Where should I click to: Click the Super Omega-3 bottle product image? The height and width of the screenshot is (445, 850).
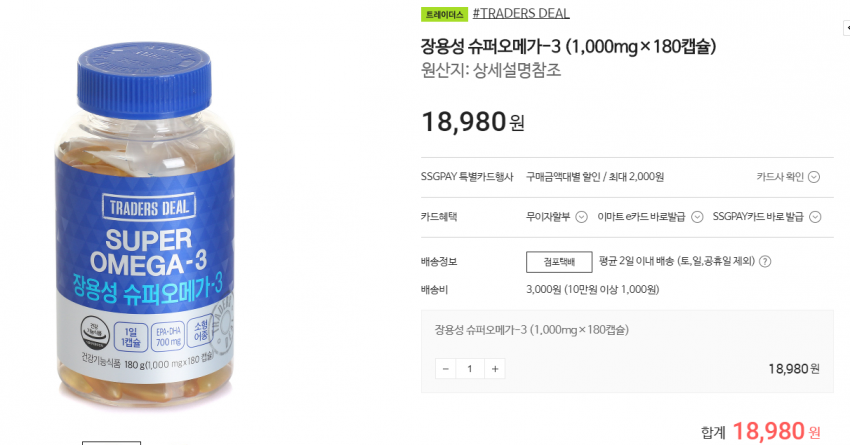coord(145,223)
